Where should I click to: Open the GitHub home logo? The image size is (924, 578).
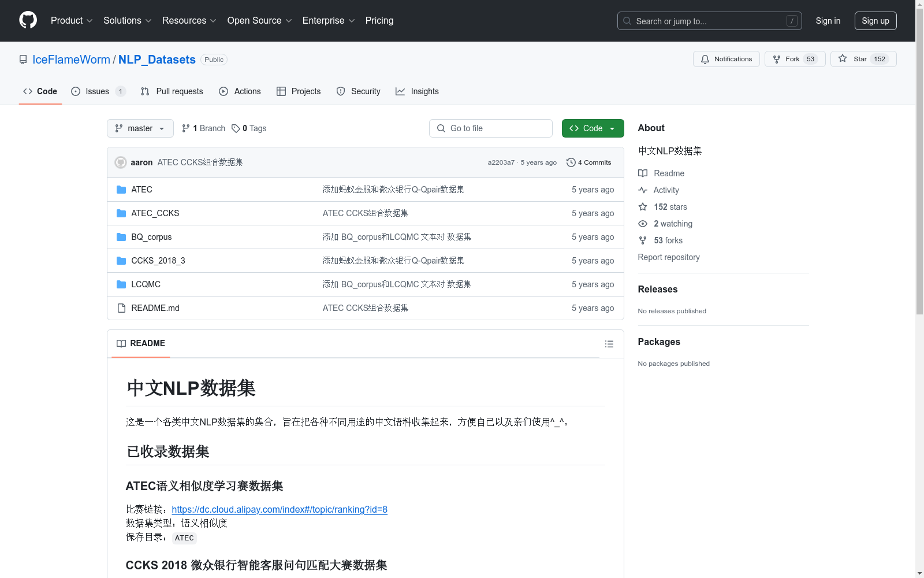point(28,20)
